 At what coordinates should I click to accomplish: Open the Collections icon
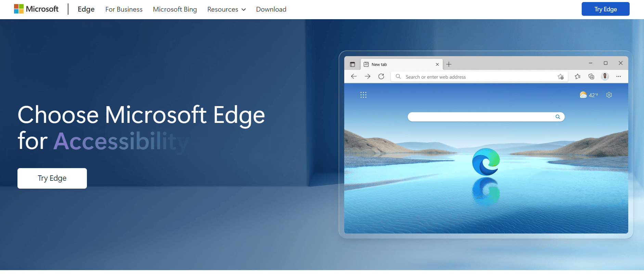pos(591,76)
